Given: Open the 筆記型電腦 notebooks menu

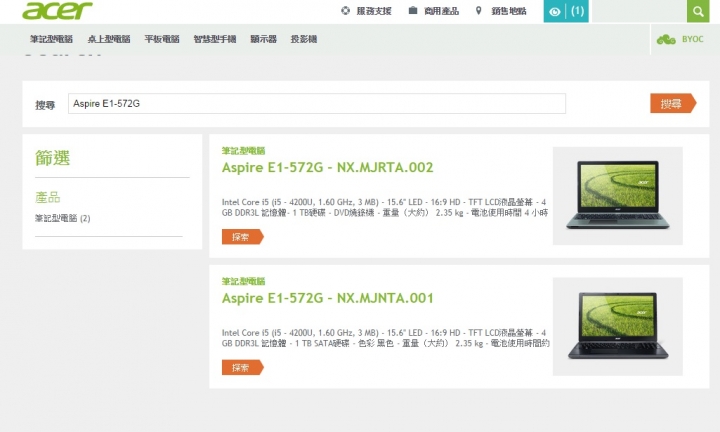Looking at the screenshot, I should point(51,39).
